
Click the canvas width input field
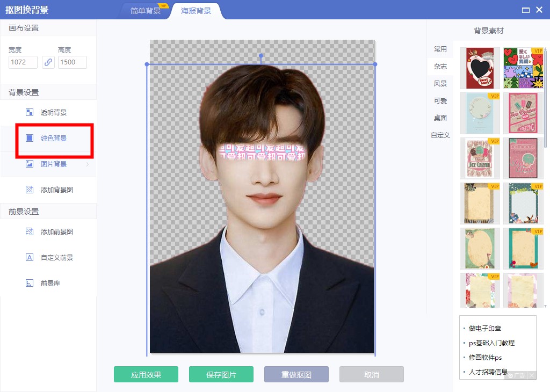click(x=23, y=62)
